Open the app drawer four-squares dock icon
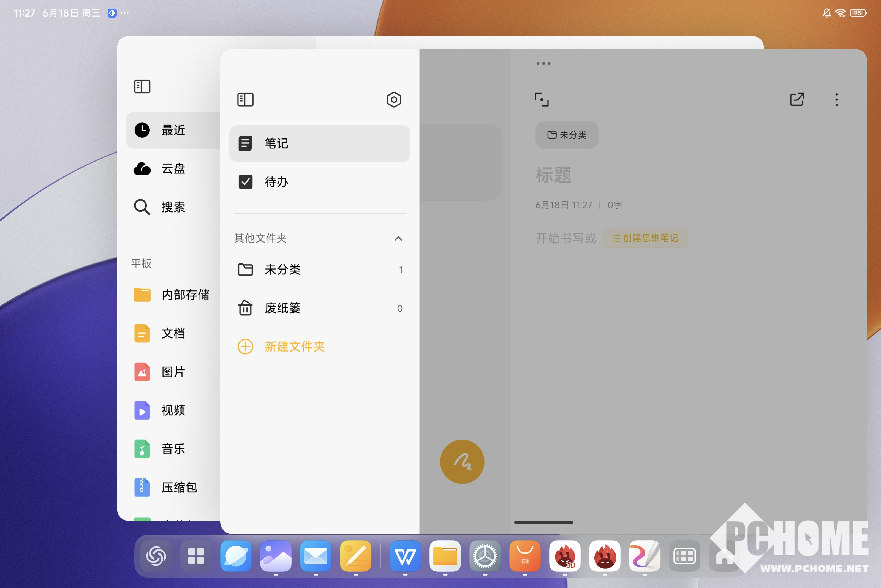Screen dimensions: 881x588 pos(196,556)
